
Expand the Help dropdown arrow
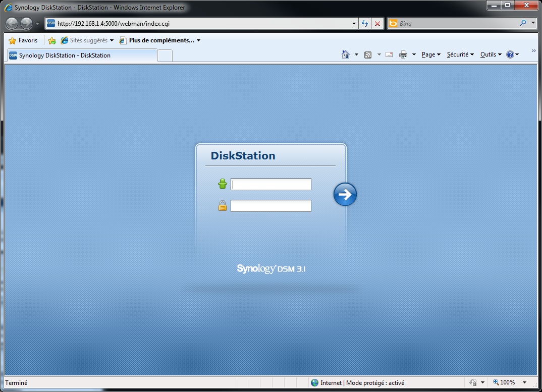click(517, 54)
